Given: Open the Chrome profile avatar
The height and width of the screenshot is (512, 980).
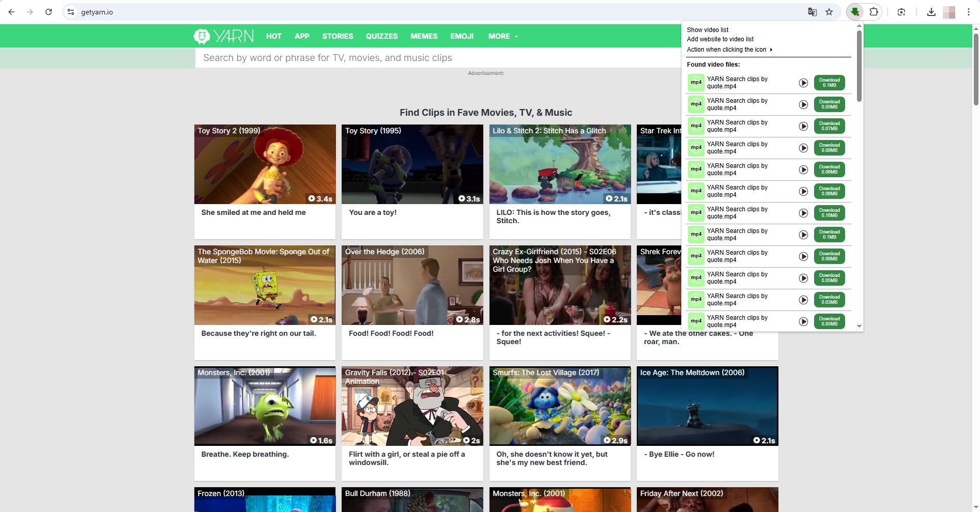Looking at the screenshot, I should [x=949, y=12].
